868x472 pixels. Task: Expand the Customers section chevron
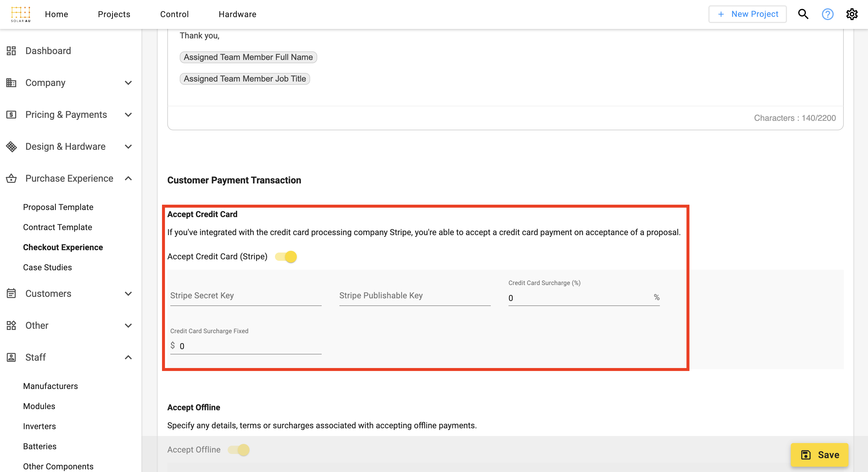pyautogui.click(x=128, y=294)
